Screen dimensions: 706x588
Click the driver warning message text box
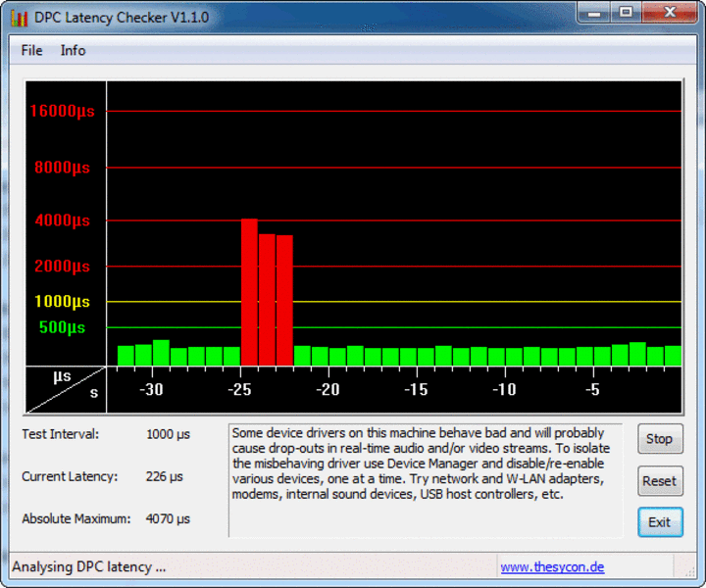tap(426, 480)
